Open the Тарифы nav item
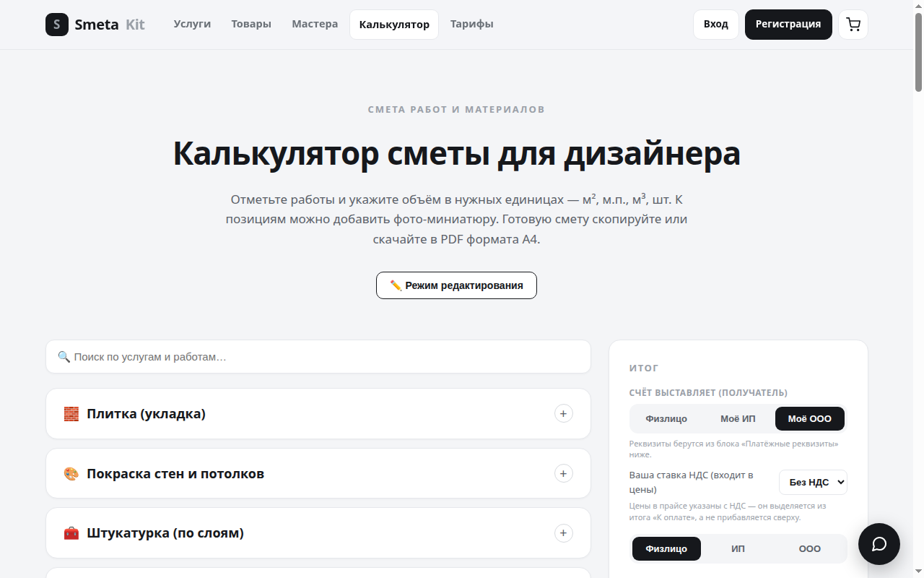 click(472, 24)
